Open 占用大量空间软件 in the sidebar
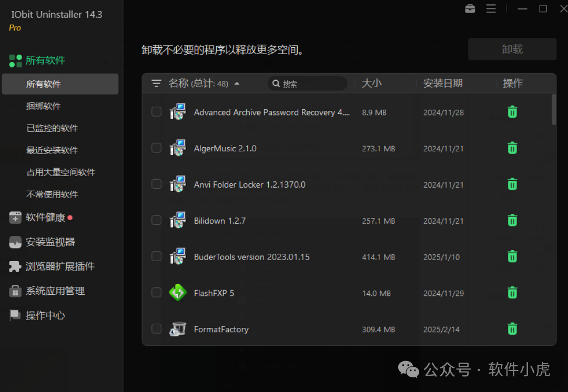 (61, 172)
